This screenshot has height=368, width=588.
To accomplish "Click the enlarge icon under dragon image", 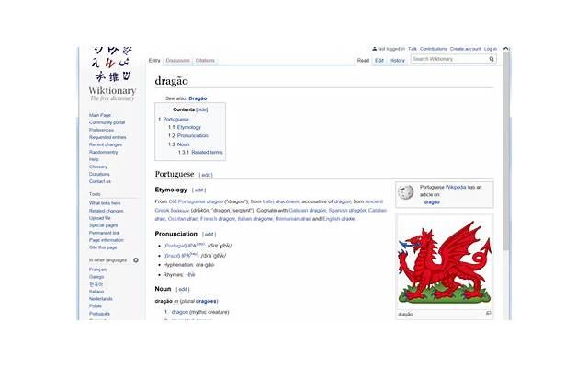I will (488, 313).
